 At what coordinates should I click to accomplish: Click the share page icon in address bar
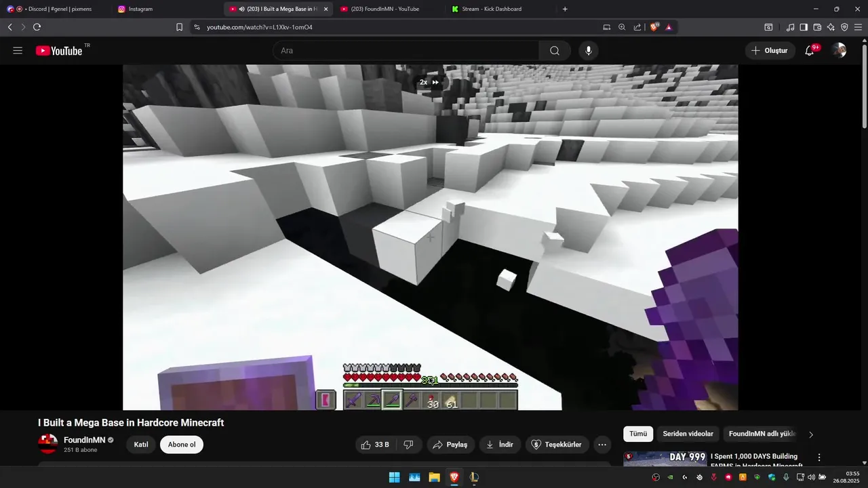point(637,27)
